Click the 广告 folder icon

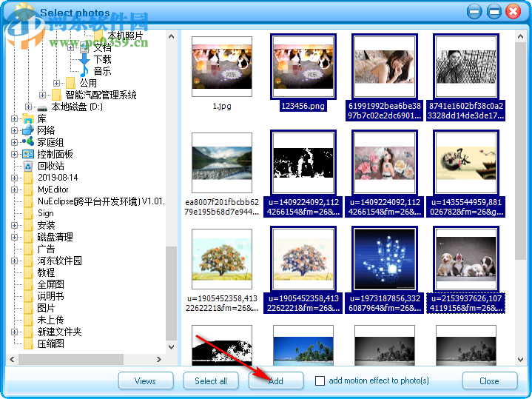[x=29, y=249]
